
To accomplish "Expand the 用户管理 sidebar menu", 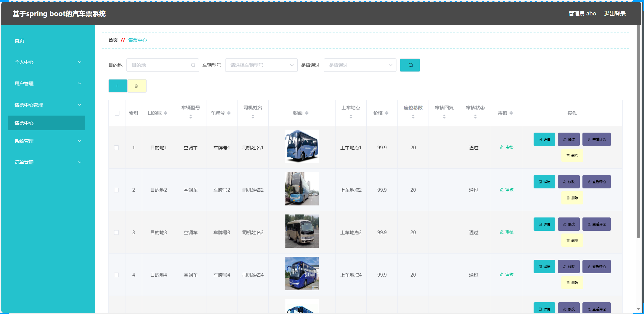I will 47,84.
